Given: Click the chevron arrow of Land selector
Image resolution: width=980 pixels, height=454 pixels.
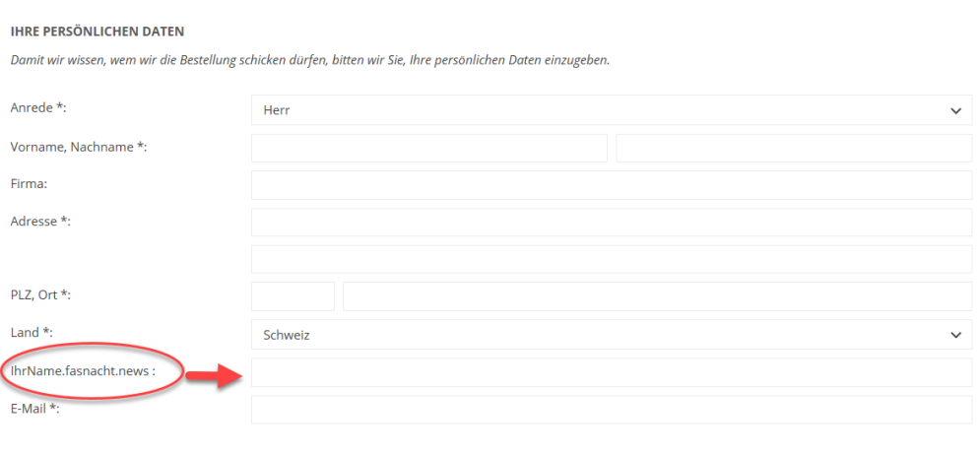Looking at the screenshot, I should 955,335.
